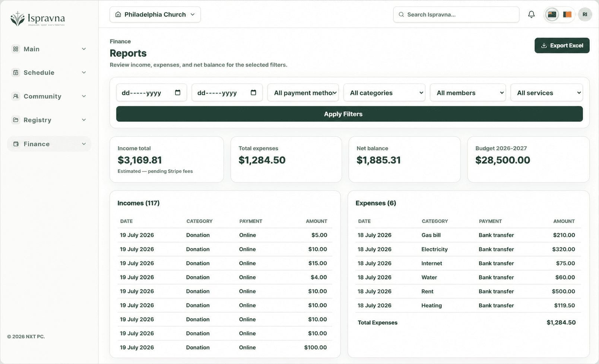Click the Net balance value $1,885.31
This screenshot has height=364, width=599.
pyautogui.click(x=378, y=160)
